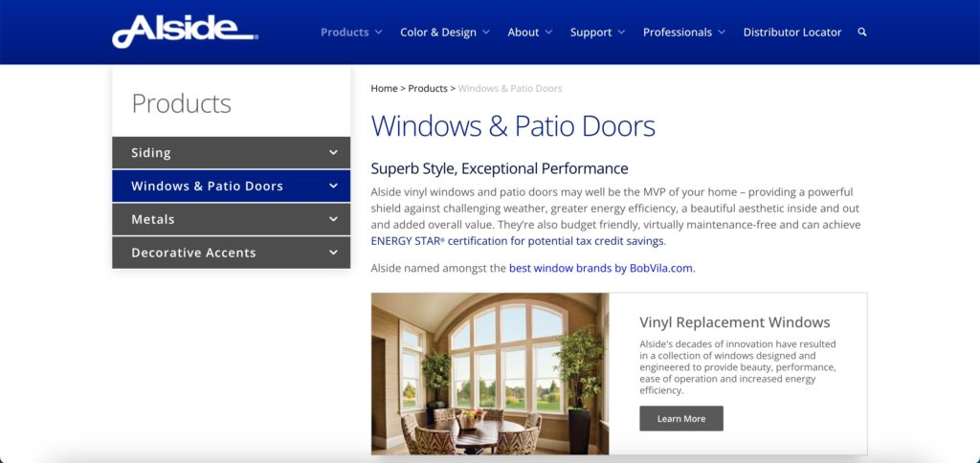Open best window brands by BobVila.com link
This screenshot has height=463, width=980.
tap(602, 269)
